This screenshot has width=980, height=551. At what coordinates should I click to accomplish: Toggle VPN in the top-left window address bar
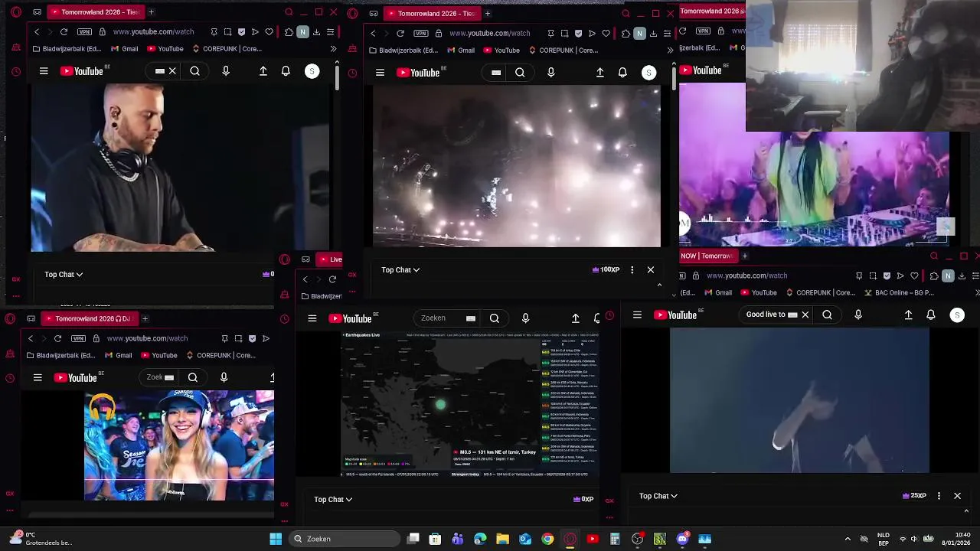coord(84,32)
